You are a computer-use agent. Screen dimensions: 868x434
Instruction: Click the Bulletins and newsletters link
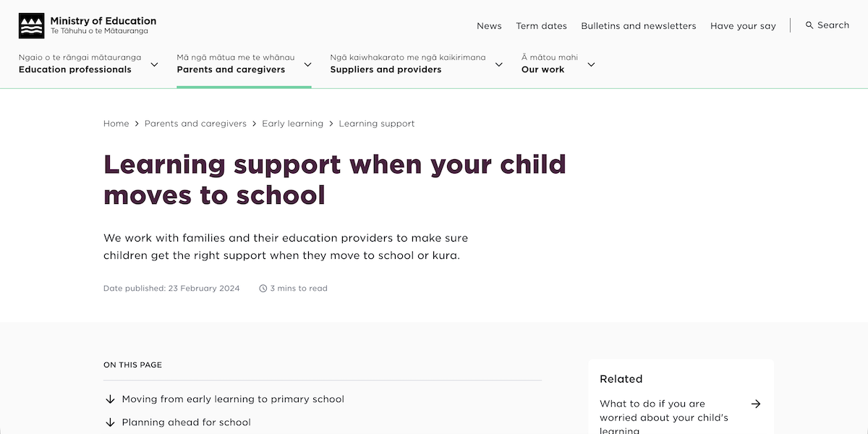(638, 25)
